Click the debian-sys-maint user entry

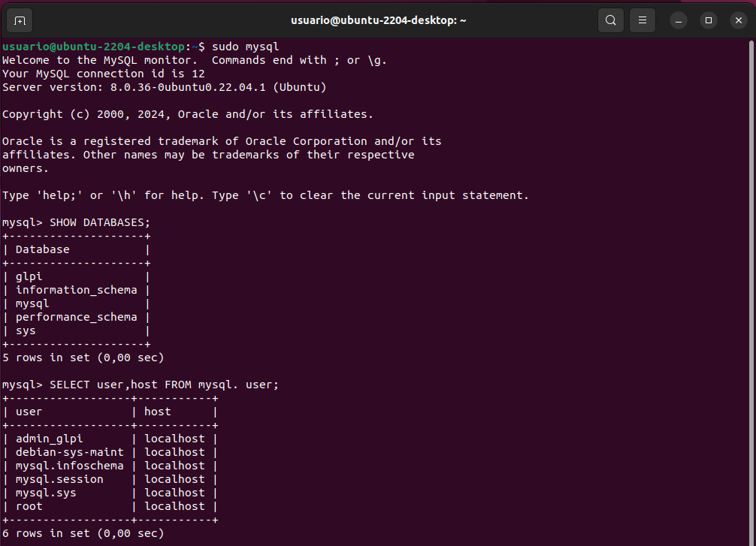coord(69,452)
